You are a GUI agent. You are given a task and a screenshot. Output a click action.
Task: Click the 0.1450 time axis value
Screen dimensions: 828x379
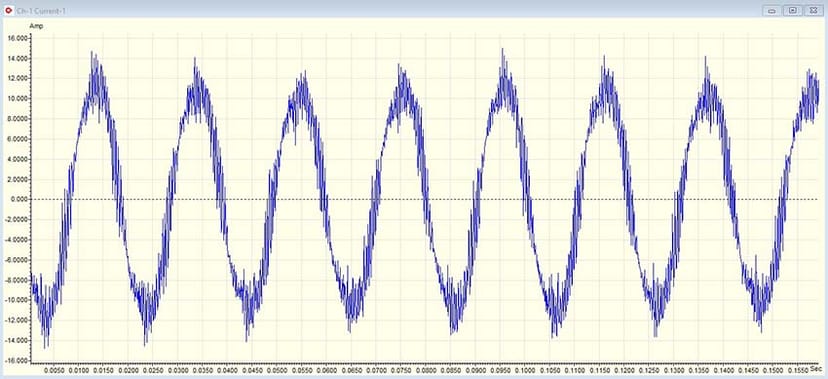tap(749, 371)
